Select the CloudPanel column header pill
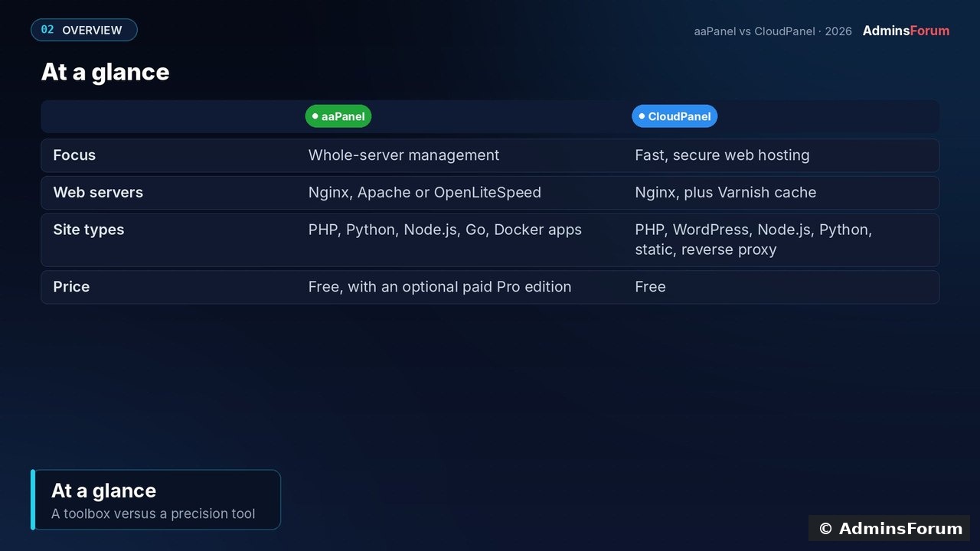980x551 pixels. click(x=675, y=116)
